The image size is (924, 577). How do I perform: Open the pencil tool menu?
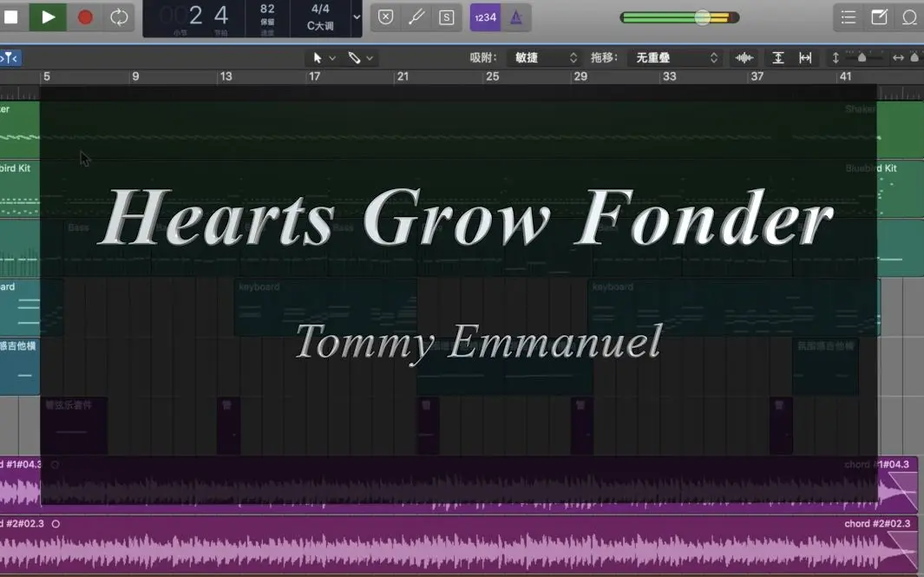click(361, 58)
